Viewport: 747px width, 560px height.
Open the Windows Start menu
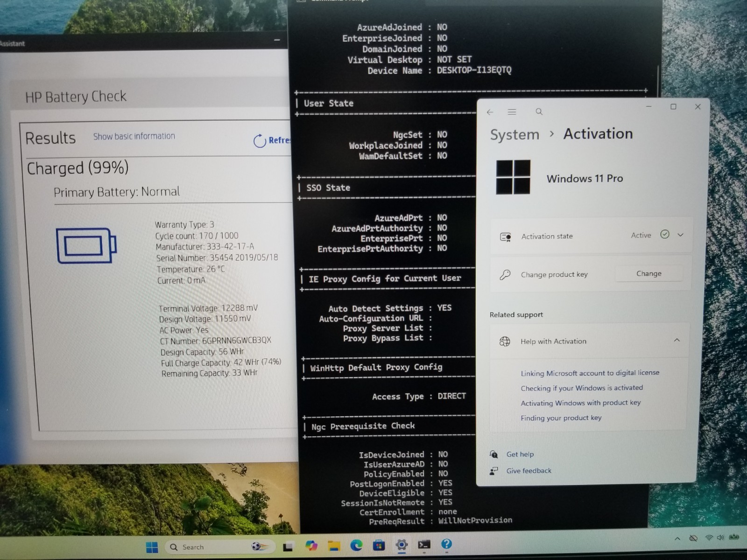click(x=152, y=547)
